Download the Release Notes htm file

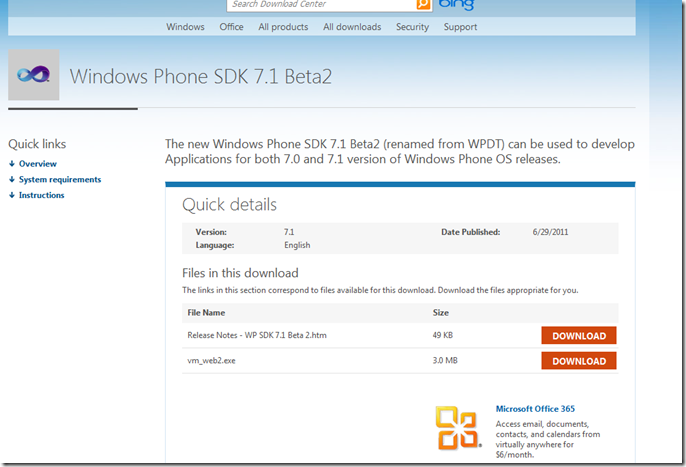[579, 336]
